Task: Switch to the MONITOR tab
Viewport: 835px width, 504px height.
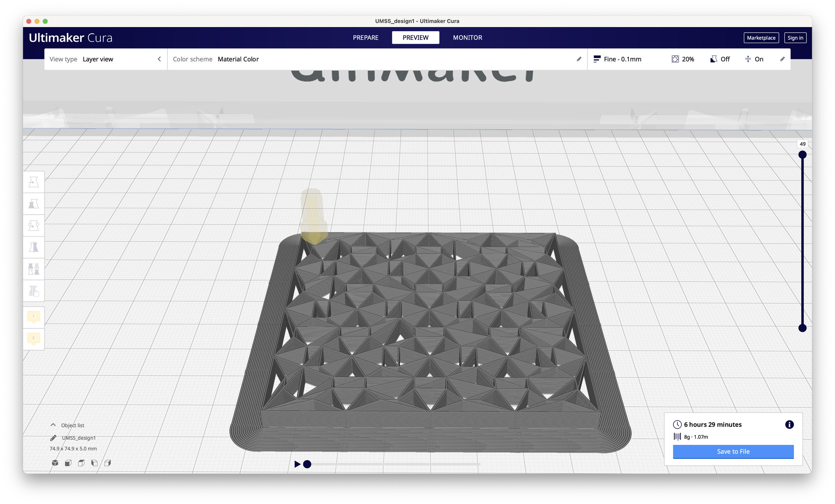Action: [467, 38]
